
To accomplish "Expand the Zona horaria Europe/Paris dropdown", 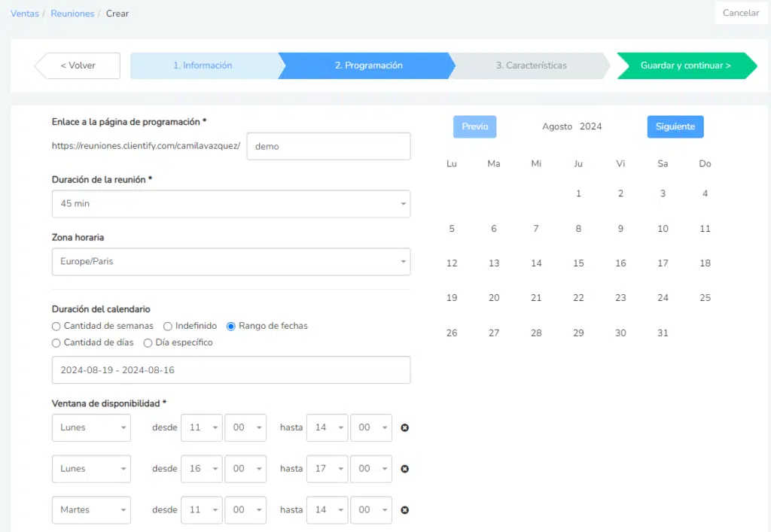I will click(x=231, y=262).
